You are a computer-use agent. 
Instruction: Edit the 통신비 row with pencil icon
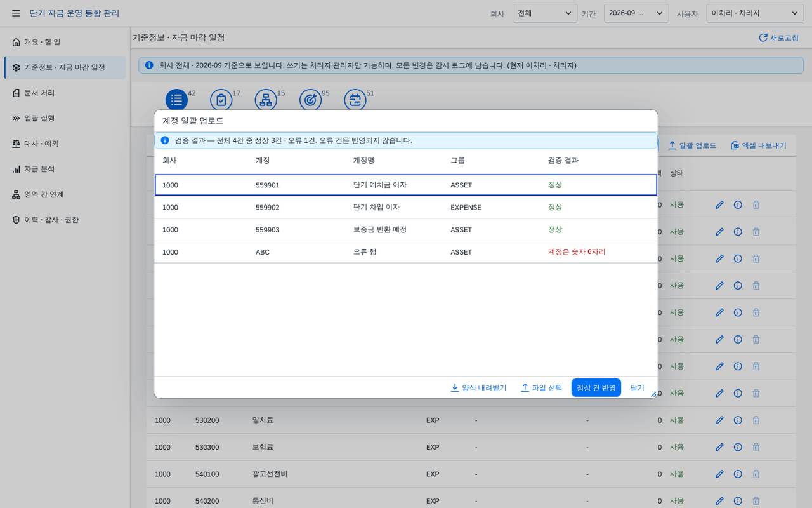(719, 501)
